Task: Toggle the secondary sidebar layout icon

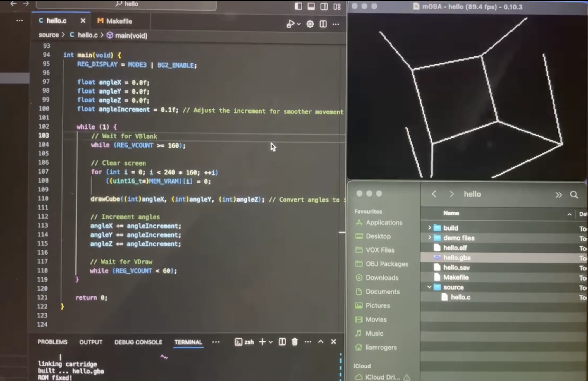Action: coord(324,6)
